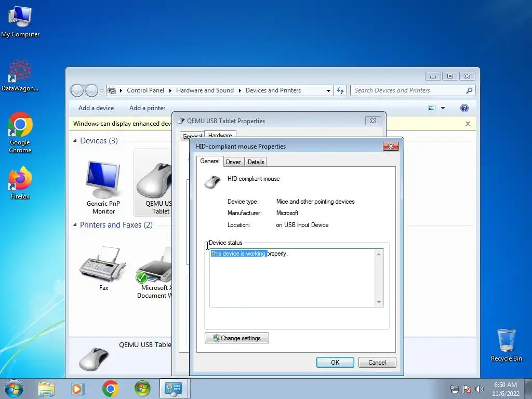Select the Fax printer icon
The width and height of the screenshot is (532, 399).
point(103,268)
